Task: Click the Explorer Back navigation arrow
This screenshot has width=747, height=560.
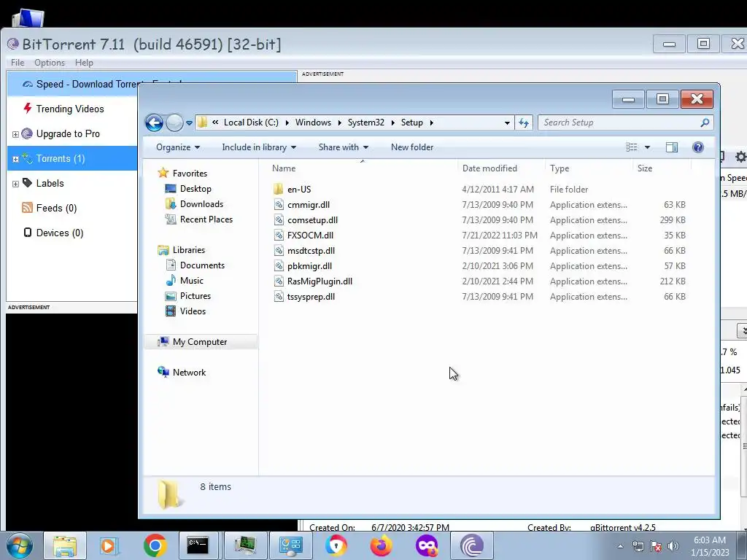Action: [x=154, y=122]
